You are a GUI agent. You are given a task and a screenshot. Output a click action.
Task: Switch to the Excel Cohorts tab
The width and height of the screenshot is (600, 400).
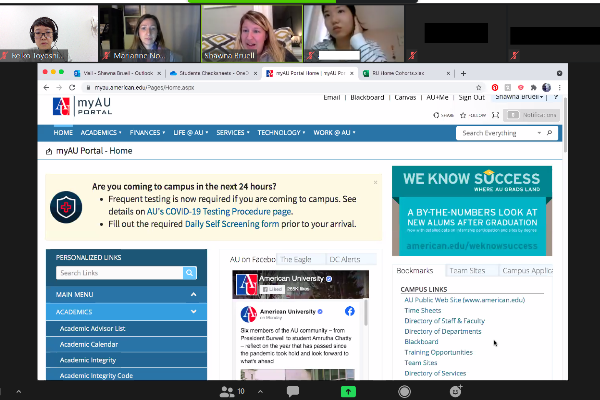406,73
